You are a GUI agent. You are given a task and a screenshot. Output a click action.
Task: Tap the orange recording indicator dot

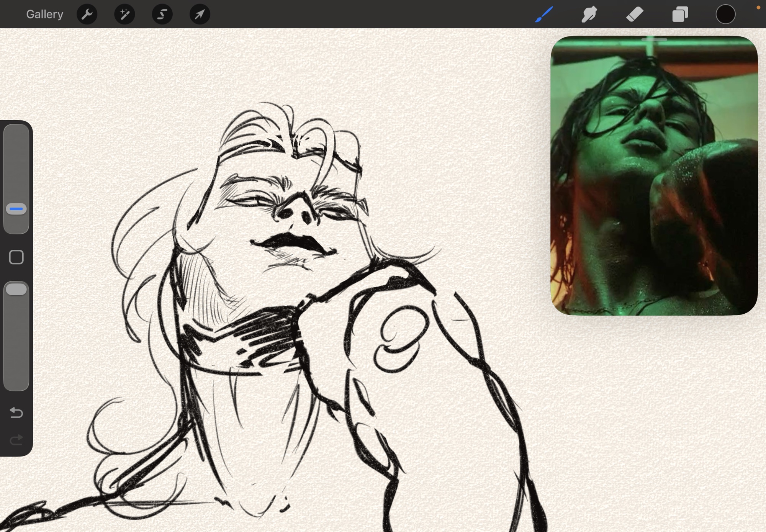[x=758, y=8]
